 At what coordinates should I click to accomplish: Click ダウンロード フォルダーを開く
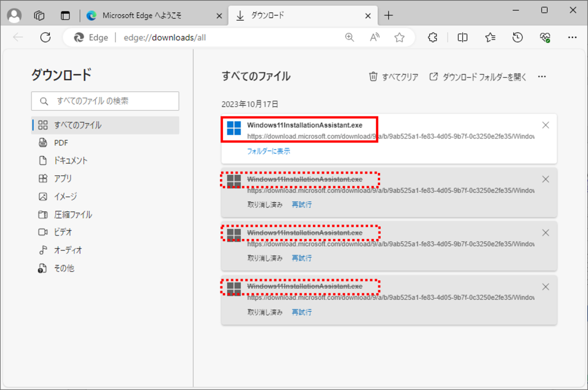pyautogui.click(x=478, y=77)
